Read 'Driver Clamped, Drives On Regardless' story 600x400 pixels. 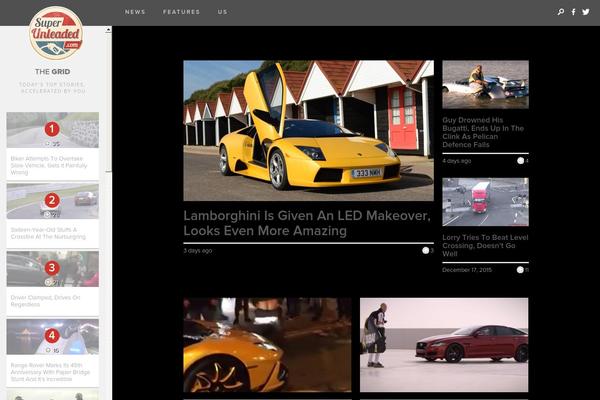tap(45, 301)
